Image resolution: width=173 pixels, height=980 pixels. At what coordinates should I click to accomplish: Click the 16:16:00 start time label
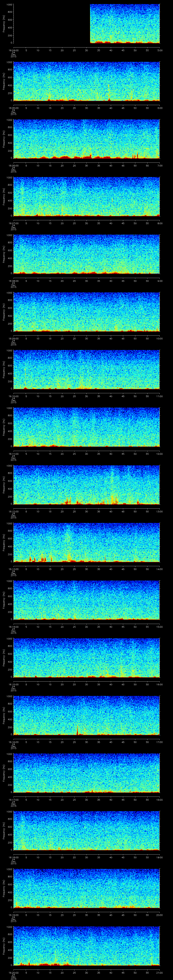click(x=13, y=742)
